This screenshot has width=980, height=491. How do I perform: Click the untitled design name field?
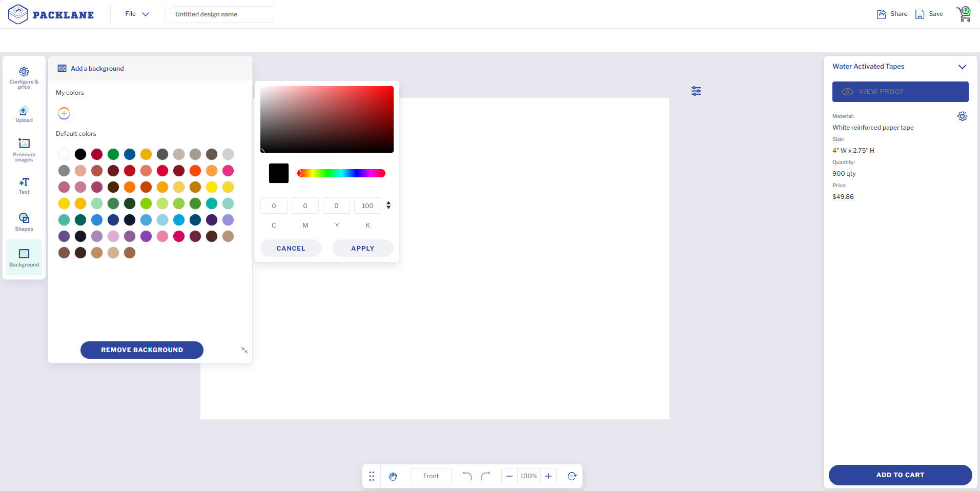[221, 14]
